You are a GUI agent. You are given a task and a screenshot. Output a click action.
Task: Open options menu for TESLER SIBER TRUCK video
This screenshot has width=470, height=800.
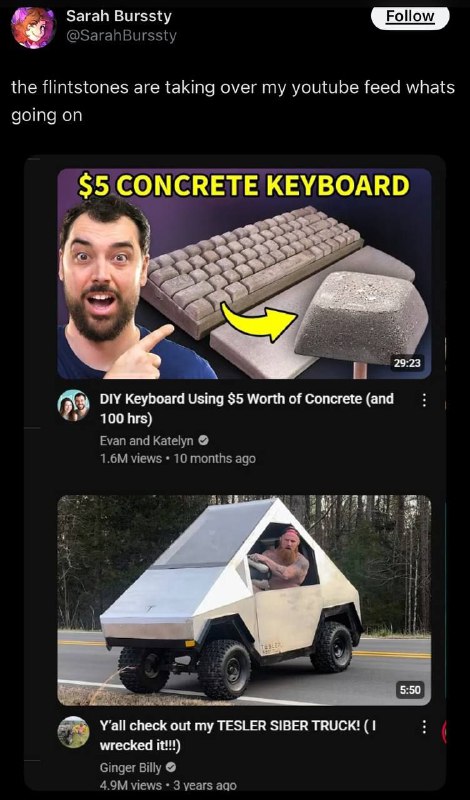pos(423,728)
